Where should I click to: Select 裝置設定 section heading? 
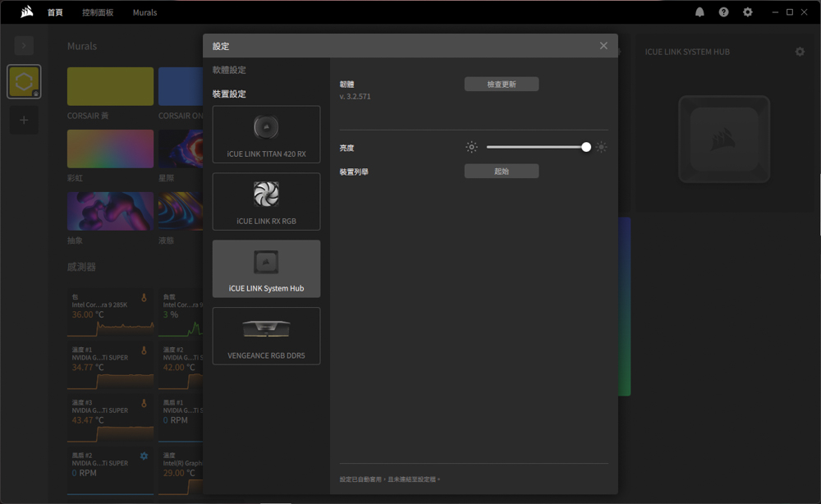(229, 94)
